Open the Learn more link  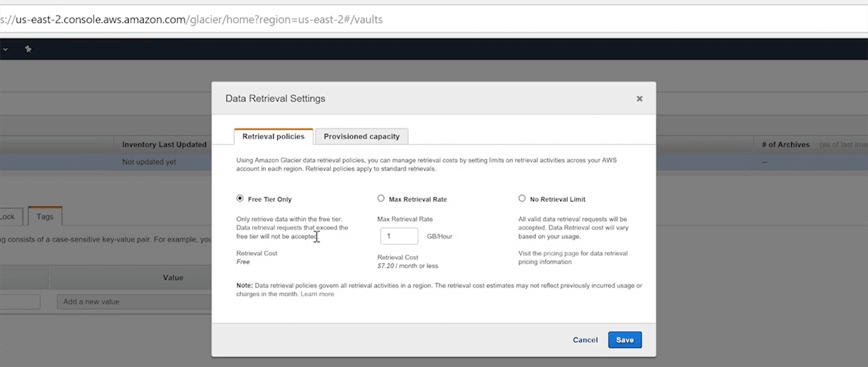[317, 294]
